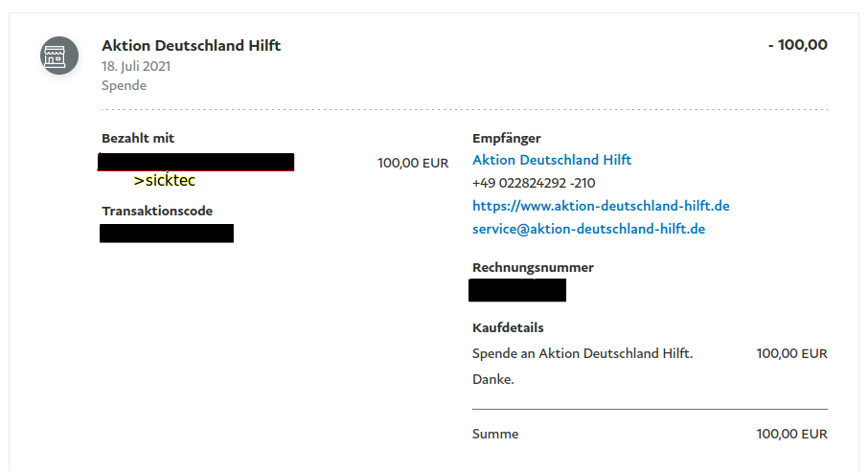Click the "Spende" transaction type label
Screen dimensions: 868x471
[124, 85]
